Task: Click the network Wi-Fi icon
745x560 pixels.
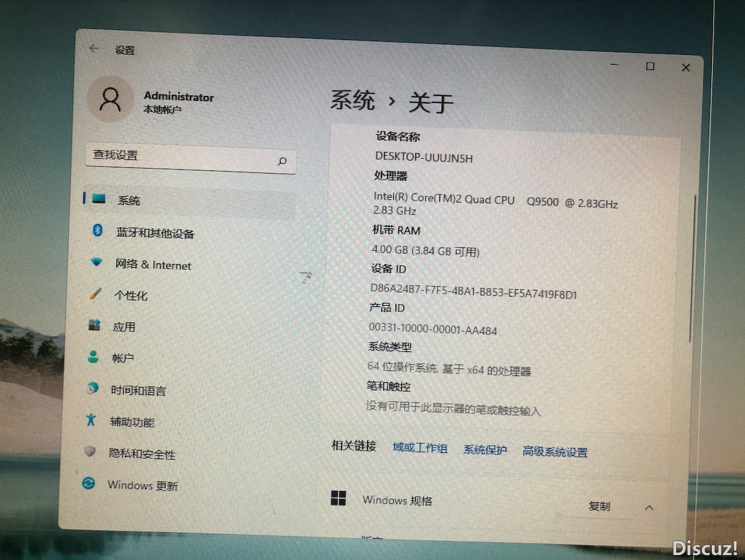Action: tap(96, 262)
